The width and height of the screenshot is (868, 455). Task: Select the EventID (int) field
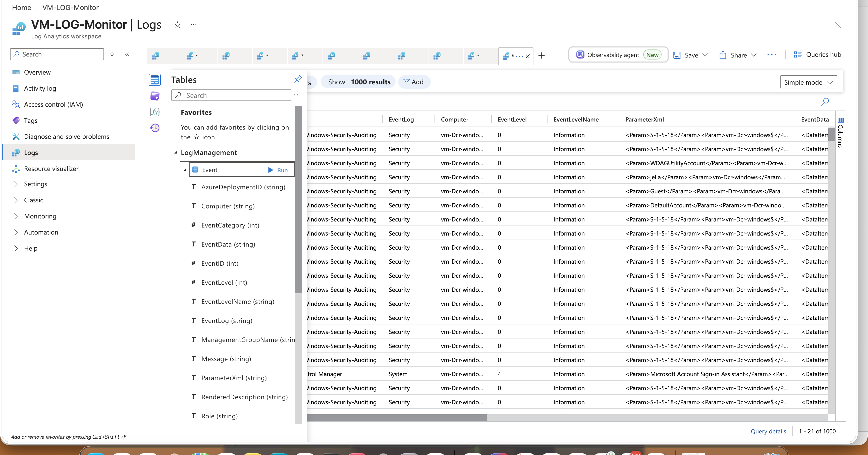220,263
